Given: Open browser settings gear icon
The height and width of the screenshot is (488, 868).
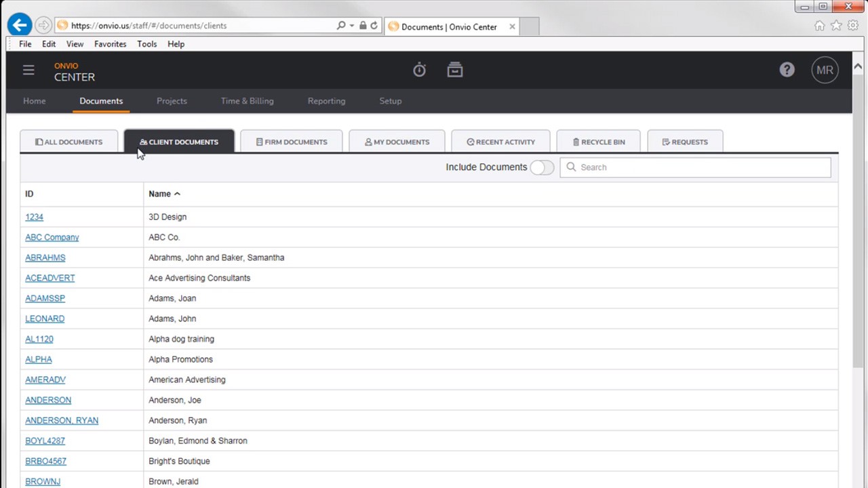Looking at the screenshot, I should click(x=852, y=26).
